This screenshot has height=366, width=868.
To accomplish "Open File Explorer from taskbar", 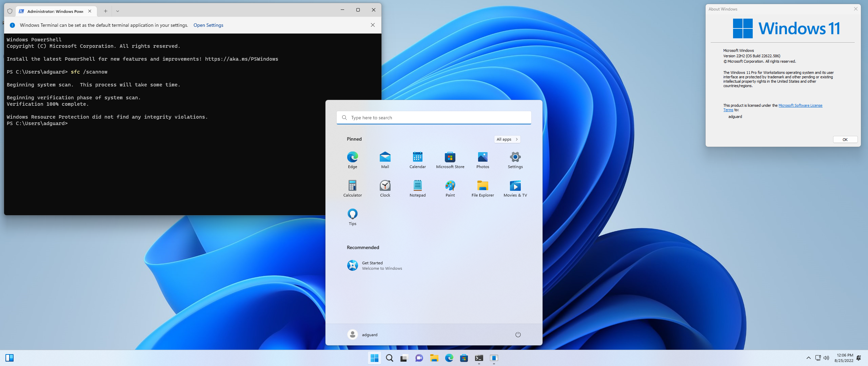I will (x=434, y=358).
